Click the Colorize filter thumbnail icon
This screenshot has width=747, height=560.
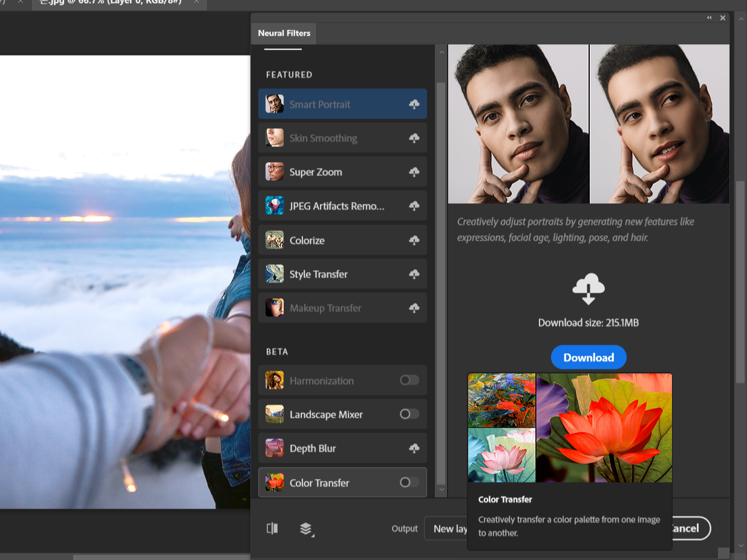click(275, 240)
